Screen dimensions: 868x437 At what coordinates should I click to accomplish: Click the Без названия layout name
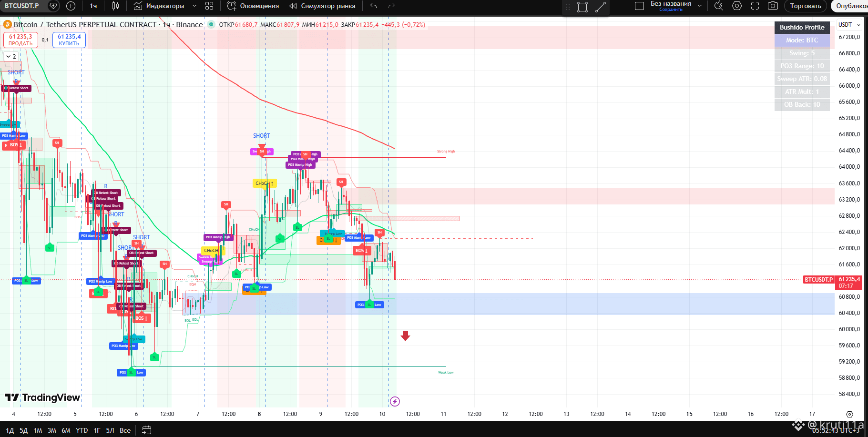pos(671,4)
